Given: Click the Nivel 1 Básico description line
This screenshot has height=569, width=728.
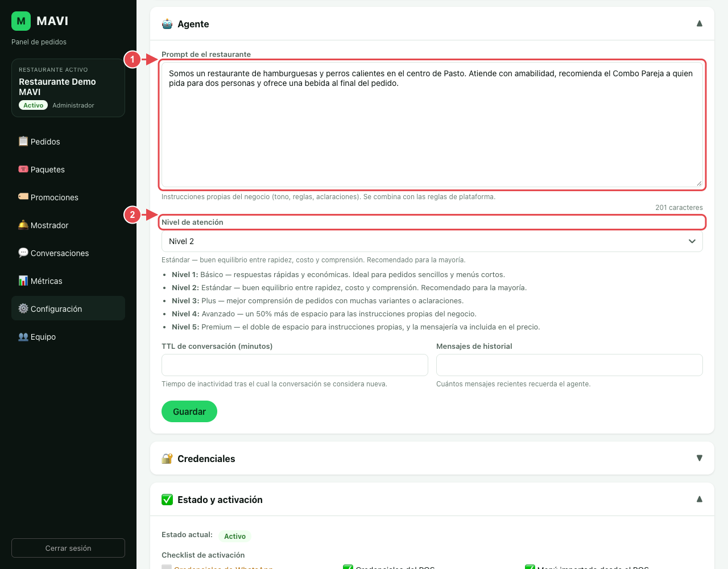Looking at the screenshot, I should (x=338, y=274).
